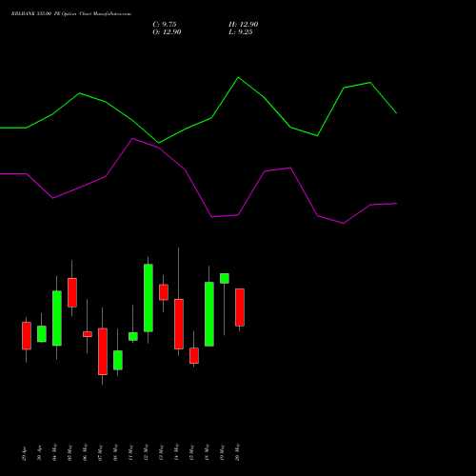Image resolution: width=476 pixels, height=476 pixels.
Task: Click the tall green candle above 18 May
Action: click(x=209, y=314)
